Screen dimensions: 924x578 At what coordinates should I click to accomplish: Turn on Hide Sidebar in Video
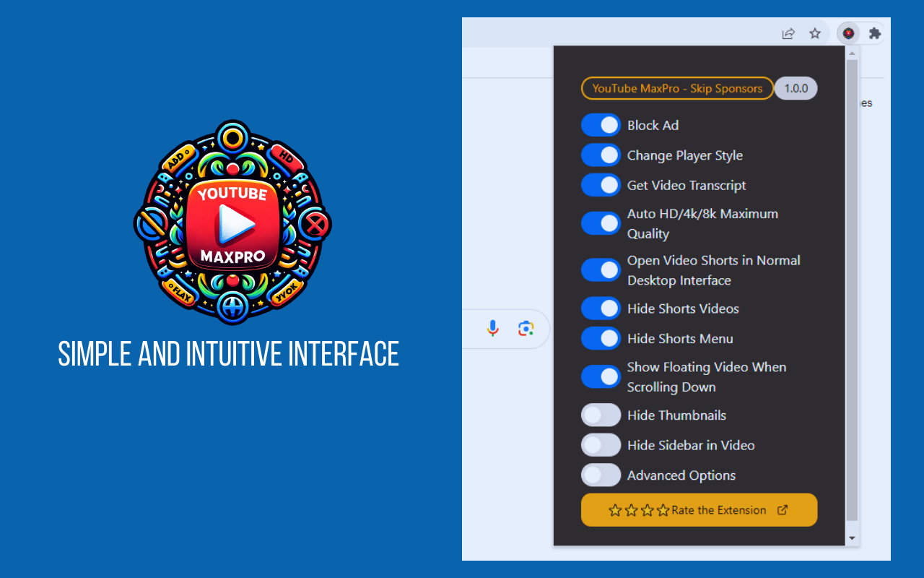coord(601,445)
